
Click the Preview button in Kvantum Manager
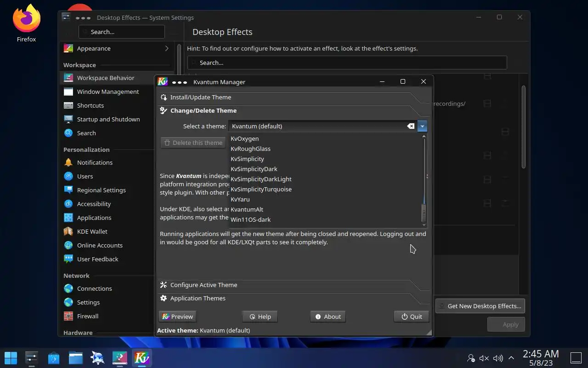coord(177,316)
